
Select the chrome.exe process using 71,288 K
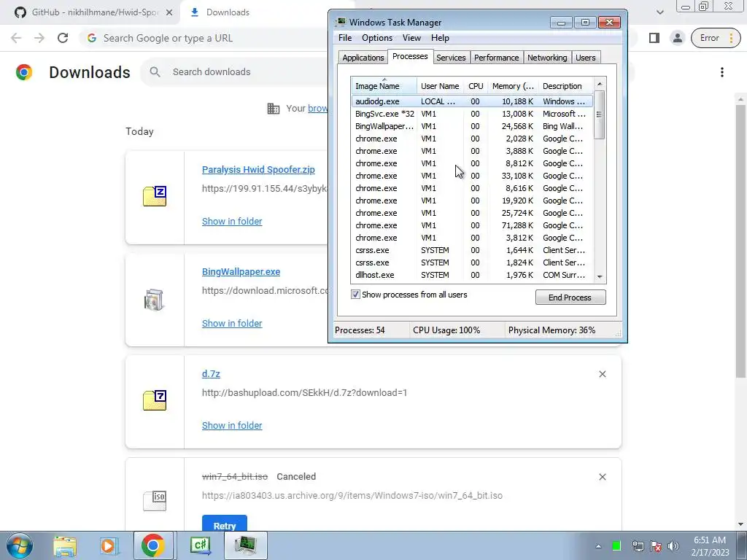(x=472, y=225)
